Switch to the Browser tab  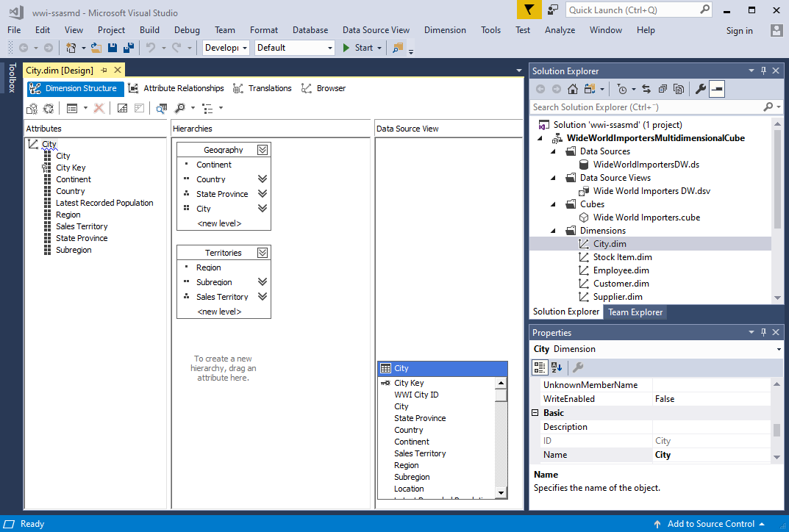point(324,88)
